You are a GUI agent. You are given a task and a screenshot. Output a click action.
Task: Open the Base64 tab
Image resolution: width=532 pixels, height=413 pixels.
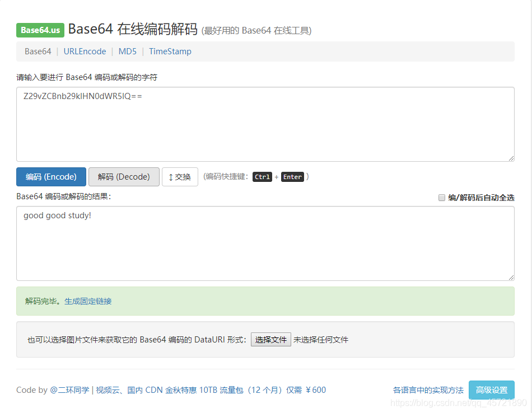coord(38,51)
